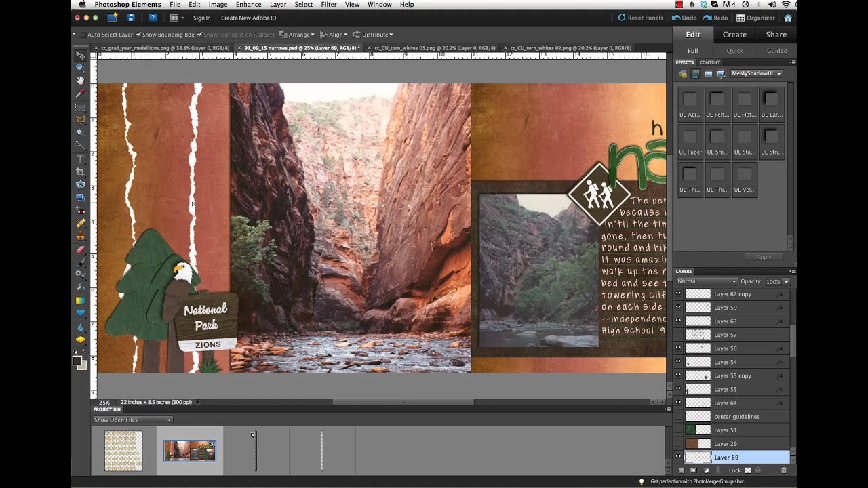Screen dimensions: 868x488
Task: Select the Paint Bucket tool
Action: (x=81, y=287)
